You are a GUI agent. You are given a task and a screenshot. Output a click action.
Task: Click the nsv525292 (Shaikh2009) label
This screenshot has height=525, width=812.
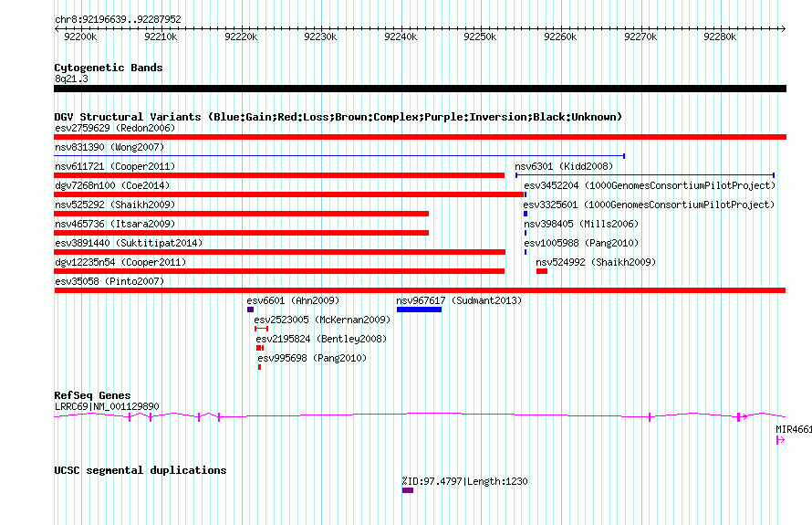point(115,205)
